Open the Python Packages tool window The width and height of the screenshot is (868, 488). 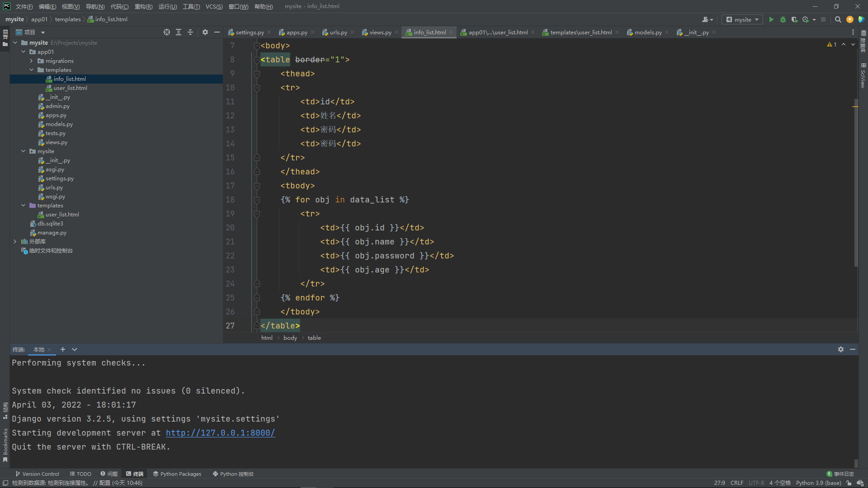point(177,474)
